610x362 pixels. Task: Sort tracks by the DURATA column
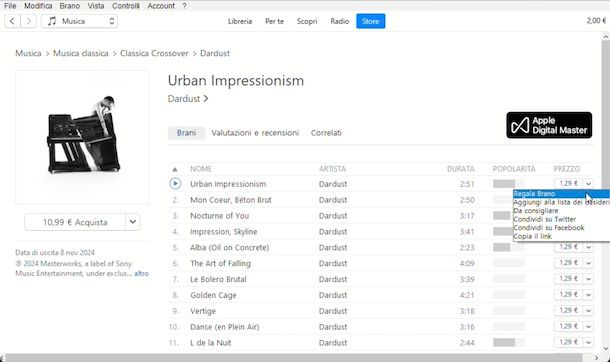(x=461, y=169)
